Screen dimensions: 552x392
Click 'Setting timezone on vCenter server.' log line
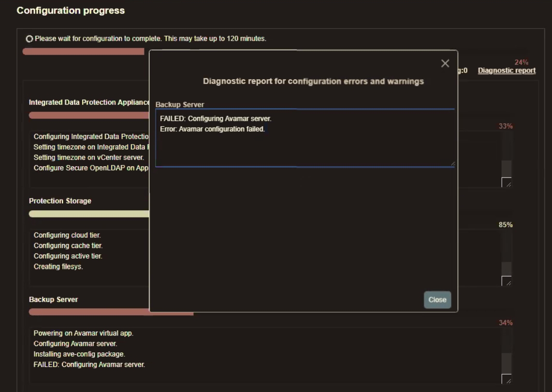[89, 157]
